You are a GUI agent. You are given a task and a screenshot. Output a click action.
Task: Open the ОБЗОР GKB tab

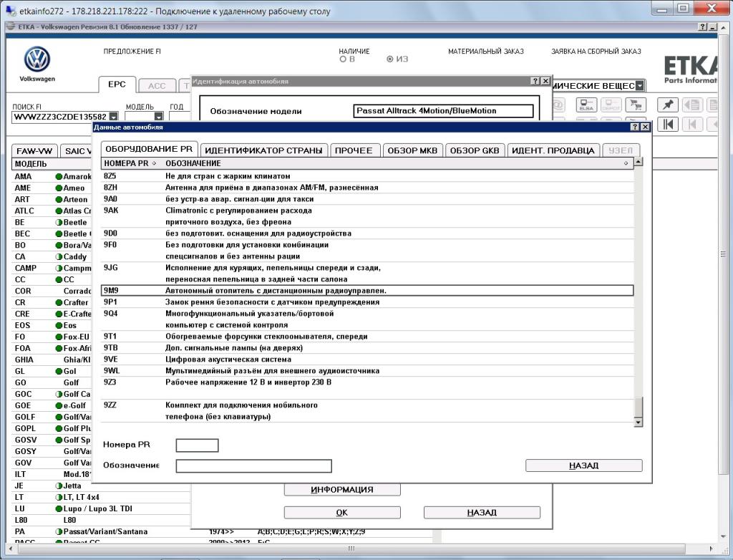pyautogui.click(x=475, y=150)
